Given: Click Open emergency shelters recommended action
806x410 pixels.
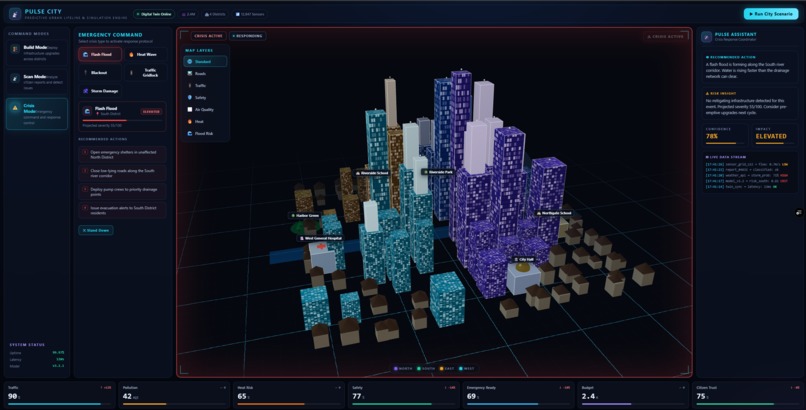Looking at the screenshot, I should pyautogui.click(x=122, y=154).
